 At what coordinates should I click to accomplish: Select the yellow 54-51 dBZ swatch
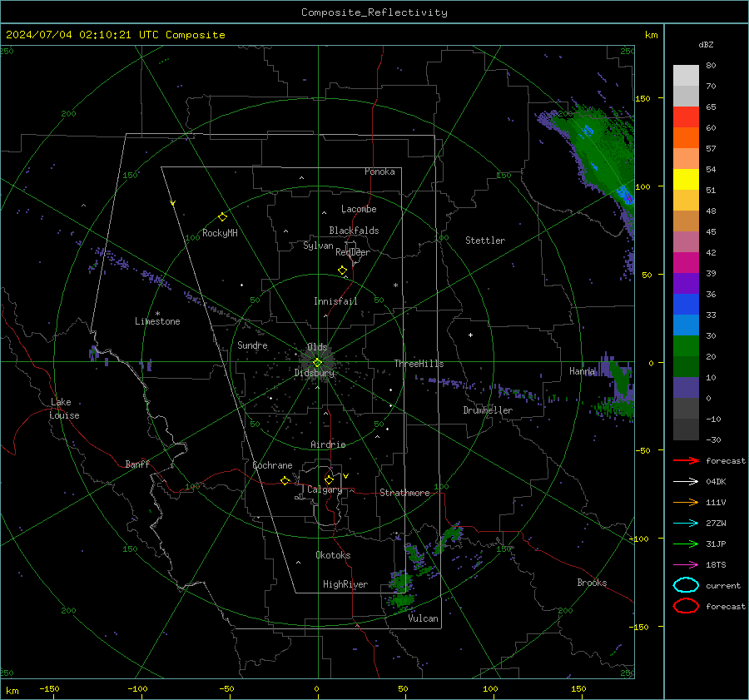686,180
